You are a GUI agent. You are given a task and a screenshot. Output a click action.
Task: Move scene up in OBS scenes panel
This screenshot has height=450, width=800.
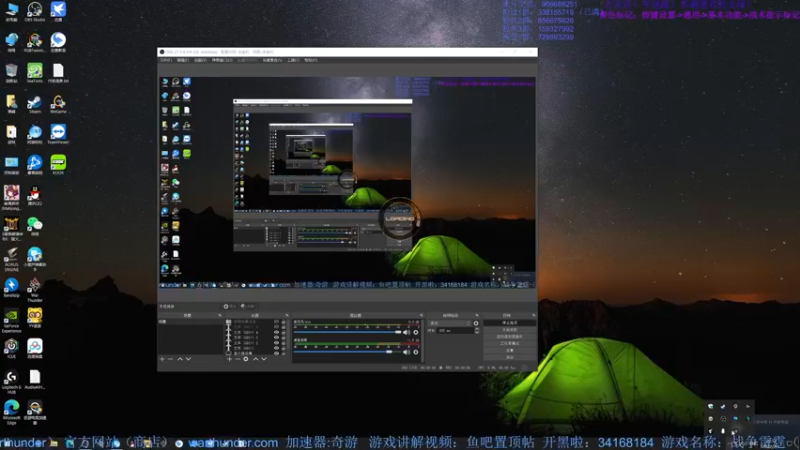pos(180,359)
